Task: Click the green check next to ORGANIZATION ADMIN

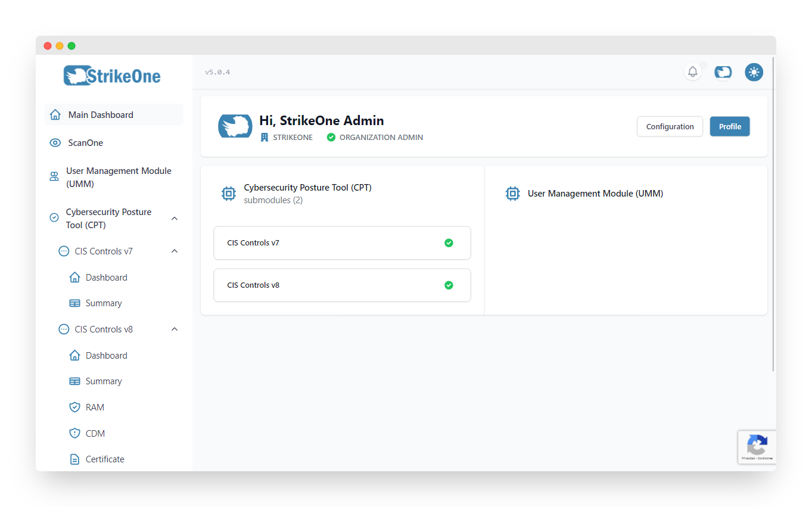Action: click(x=331, y=137)
